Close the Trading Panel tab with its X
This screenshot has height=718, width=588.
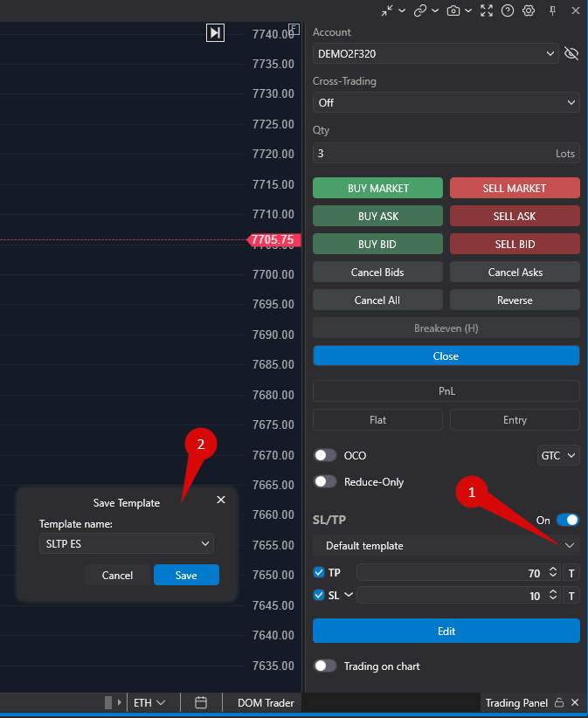point(575,702)
